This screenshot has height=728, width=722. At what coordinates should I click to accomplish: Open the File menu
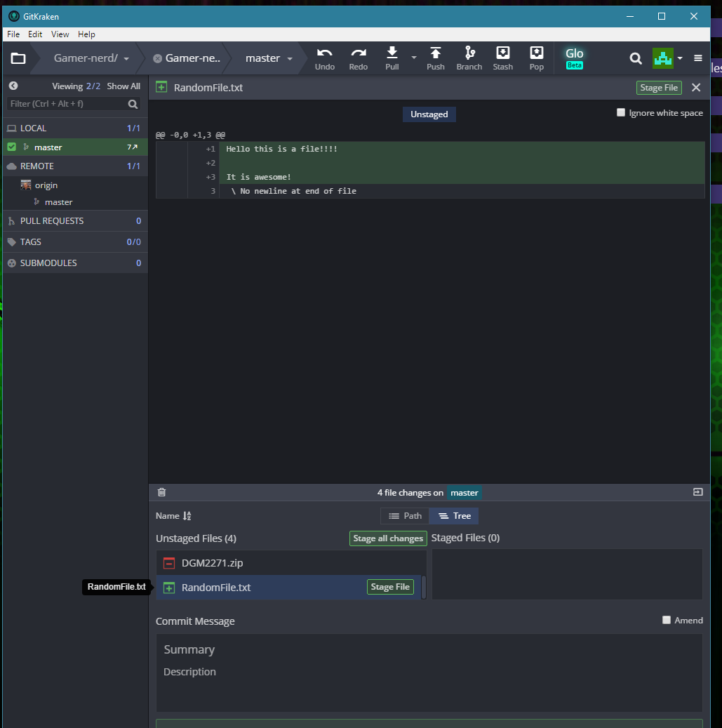(13, 34)
